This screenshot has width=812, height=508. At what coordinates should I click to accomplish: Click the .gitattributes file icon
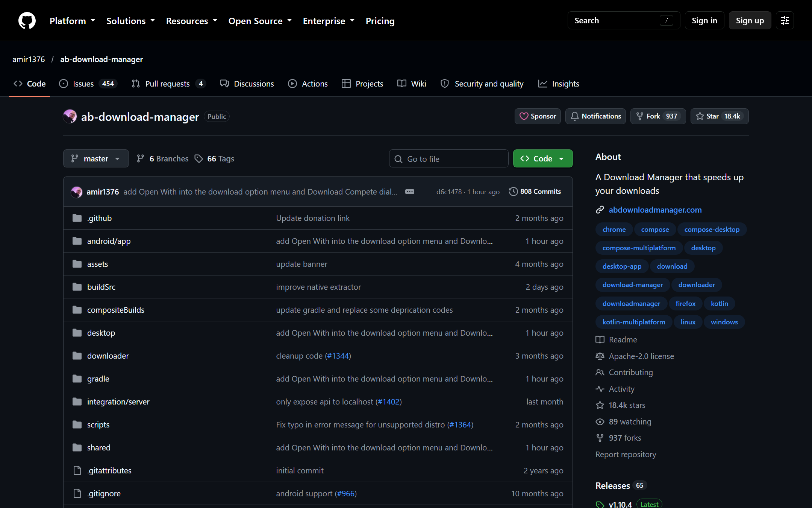click(x=77, y=470)
